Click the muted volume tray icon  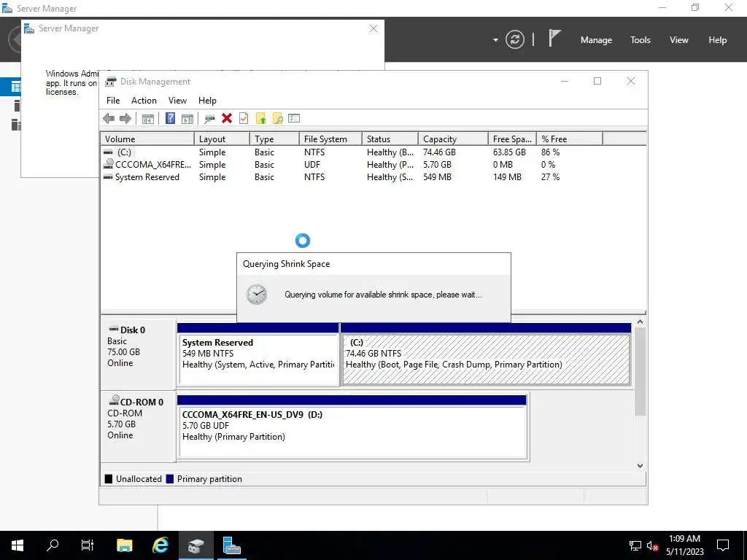coord(652,545)
